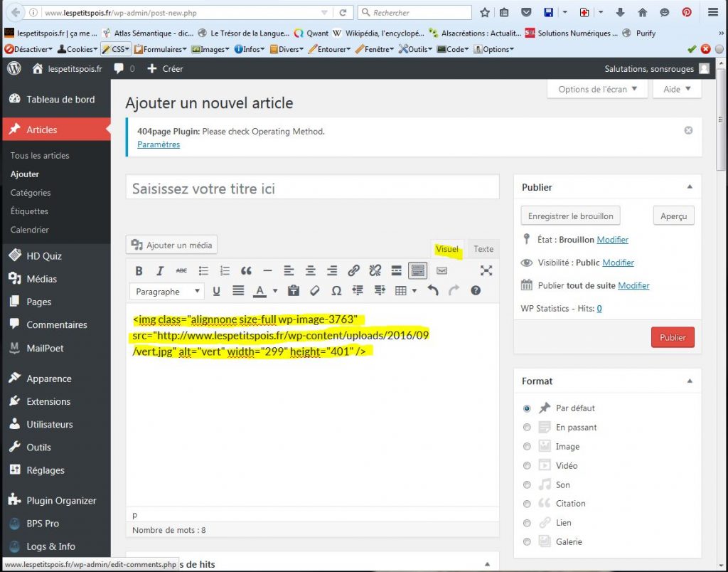Insert a special character with Omega icon
This screenshot has height=572, width=728.
pos(336,291)
